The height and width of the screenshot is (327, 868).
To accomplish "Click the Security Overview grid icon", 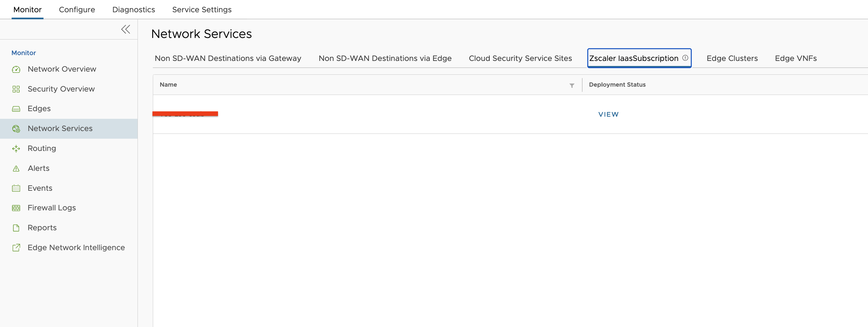I will (x=16, y=89).
